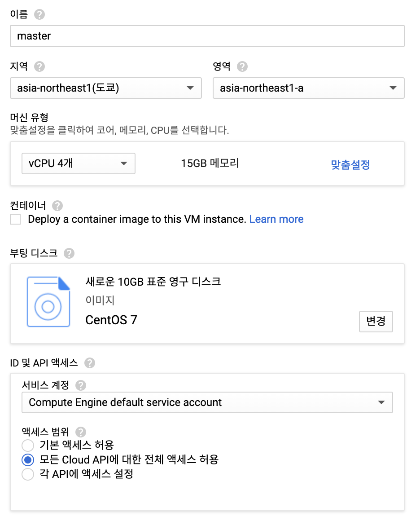
Task: Click the master name input field
Action: pos(207,36)
